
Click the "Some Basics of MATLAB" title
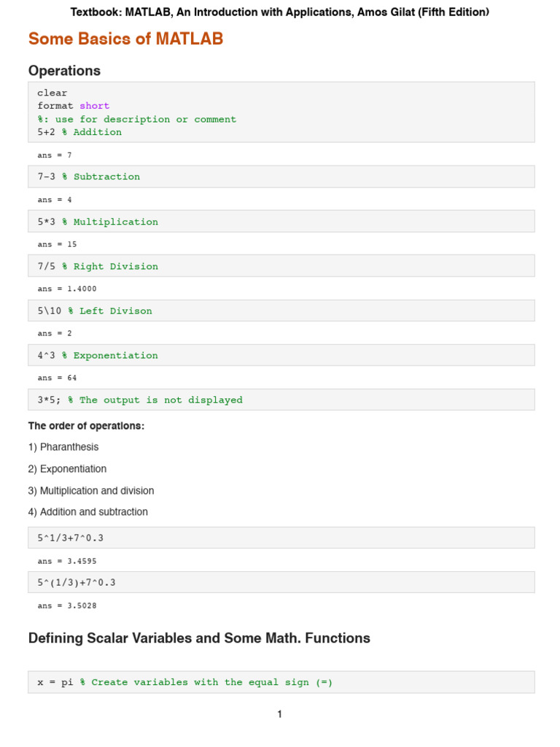click(125, 39)
